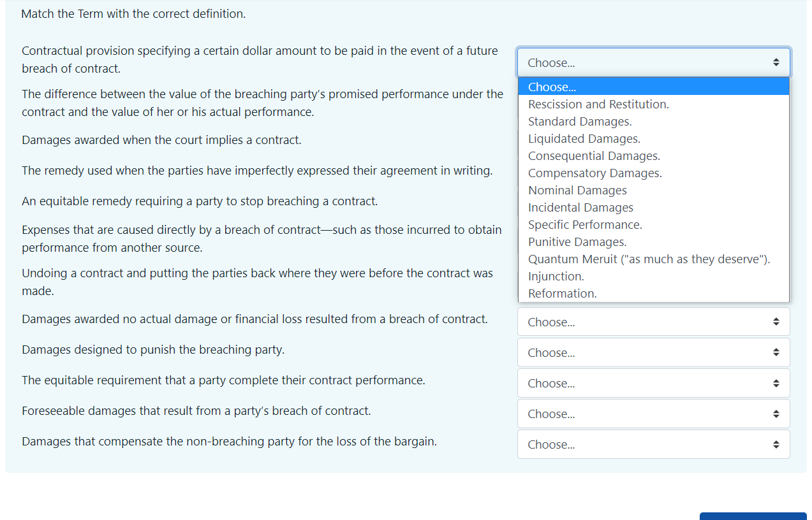The height and width of the screenshot is (520, 812).
Task: Choose the Compensatory Damages option
Action: point(594,173)
